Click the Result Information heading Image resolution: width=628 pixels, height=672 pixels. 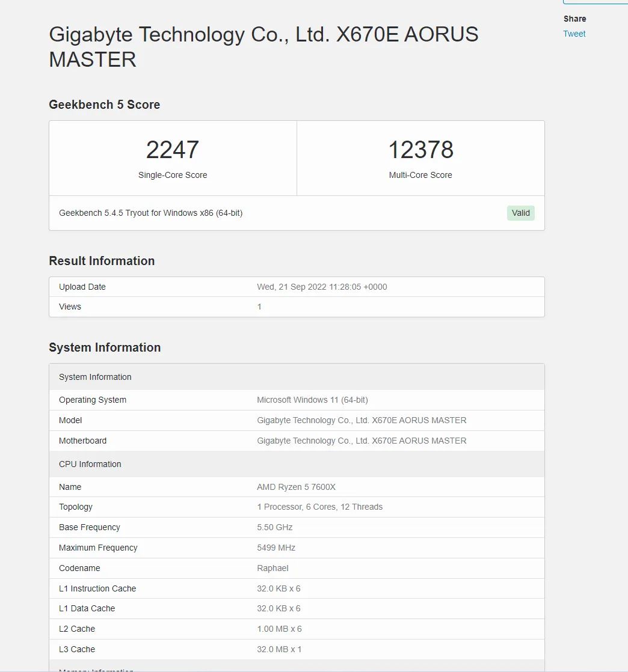click(102, 261)
